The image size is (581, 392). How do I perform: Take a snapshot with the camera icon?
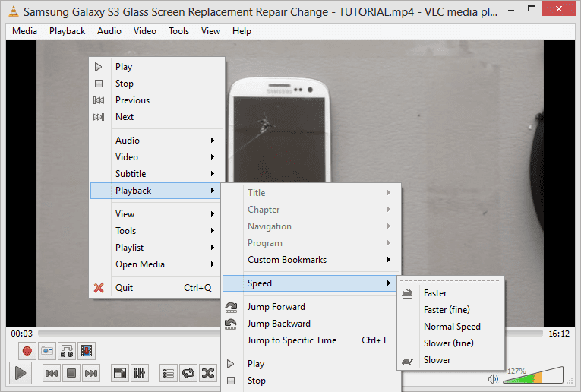(47, 350)
